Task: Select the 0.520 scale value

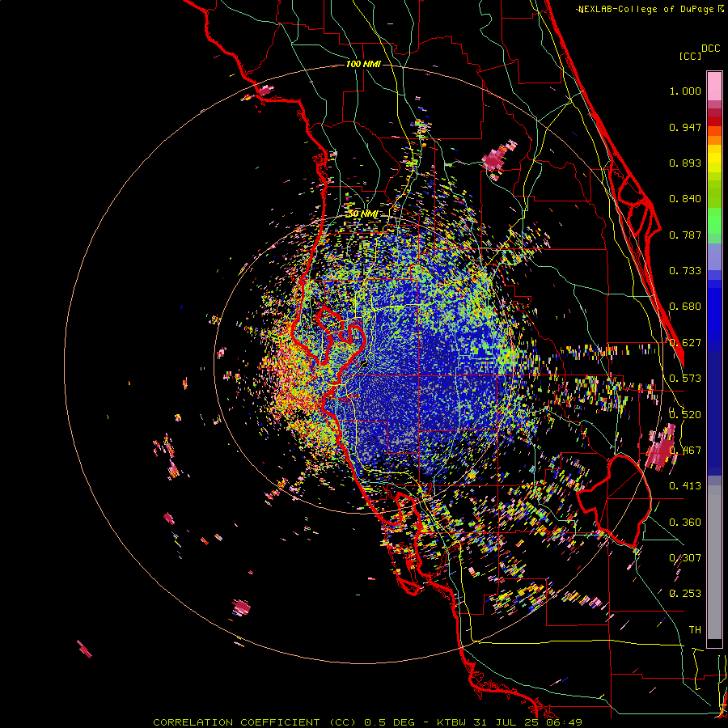Action: coord(685,415)
